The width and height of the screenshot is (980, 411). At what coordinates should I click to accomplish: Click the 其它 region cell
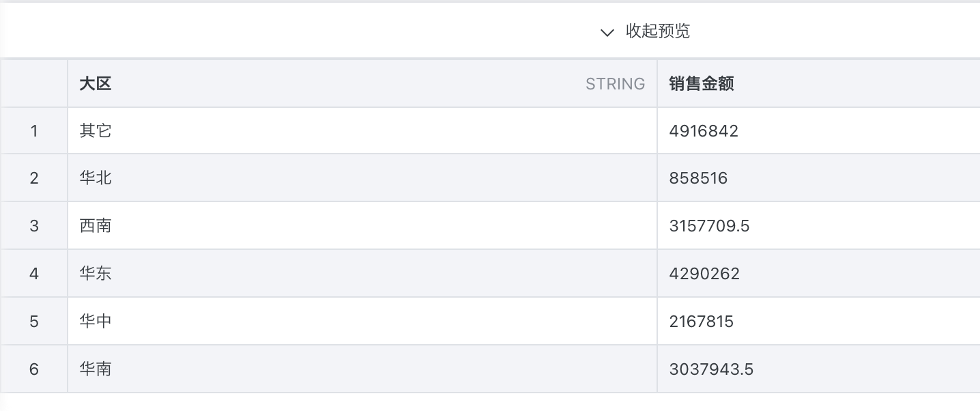click(x=96, y=130)
